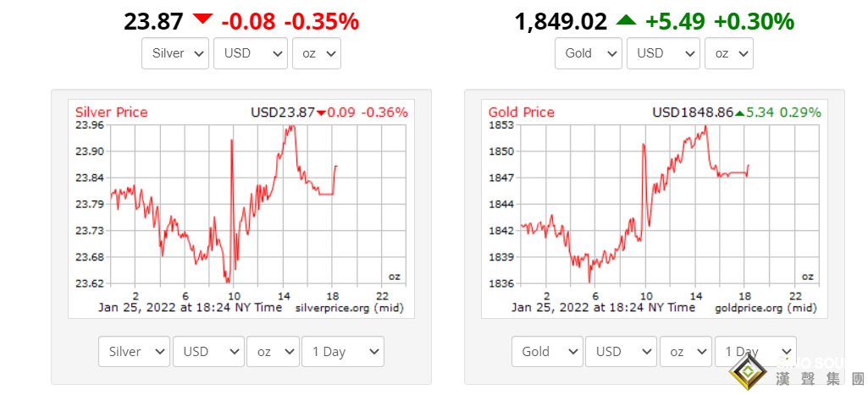Open the top oz dropdown next to Silver USD
The height and width of the screenshot is (395, 868).
316,53
